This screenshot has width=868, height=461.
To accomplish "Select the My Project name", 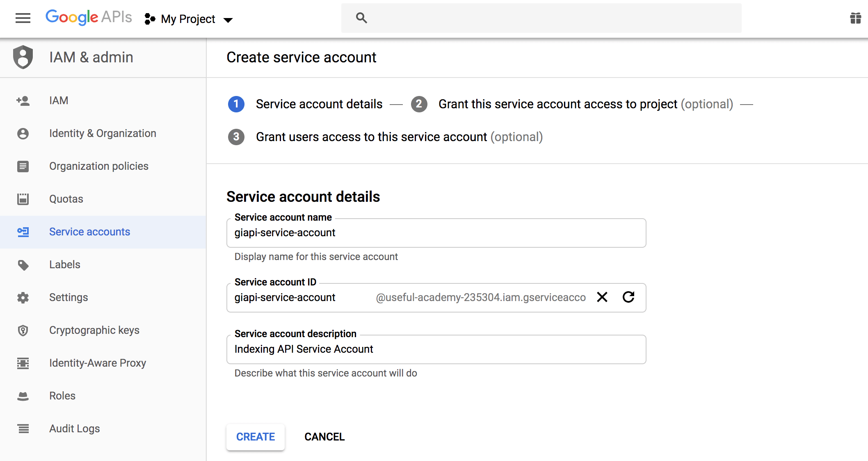I will click(188, 19).
